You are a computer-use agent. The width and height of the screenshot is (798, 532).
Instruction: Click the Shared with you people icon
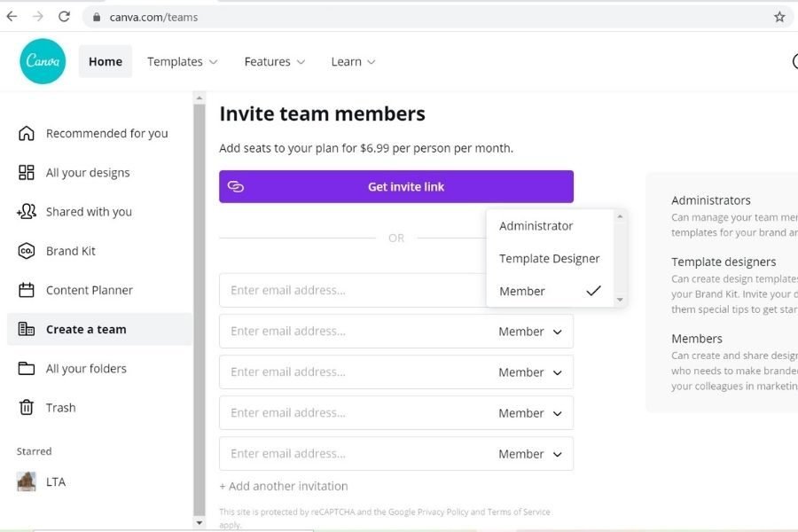(x=27, y=212)
